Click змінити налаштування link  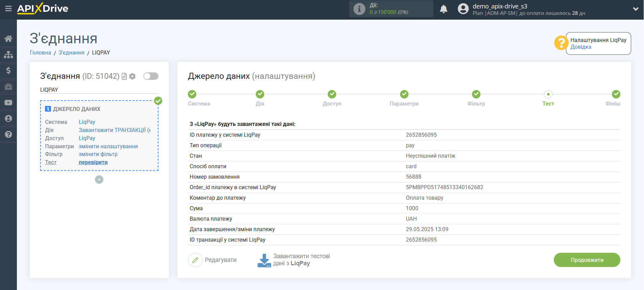(108, 146)
